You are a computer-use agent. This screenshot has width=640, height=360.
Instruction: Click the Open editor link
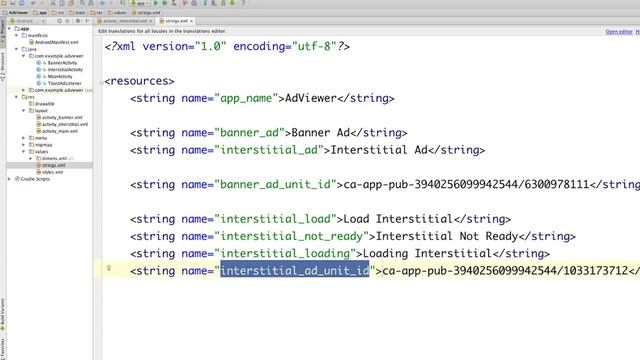619,31
